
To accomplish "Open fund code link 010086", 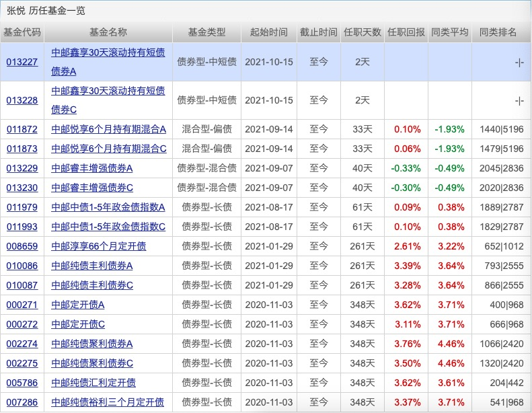I will point(22,266).
